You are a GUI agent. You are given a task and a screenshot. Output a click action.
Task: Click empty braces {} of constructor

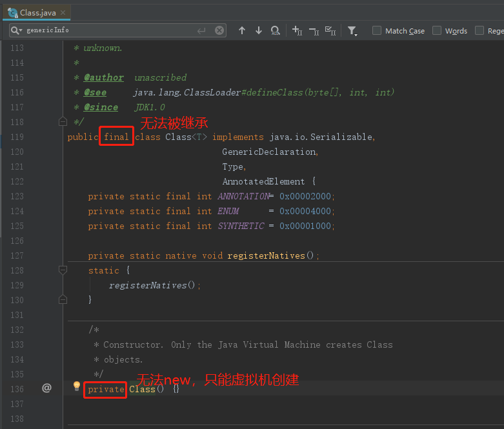tap(176, 389)
